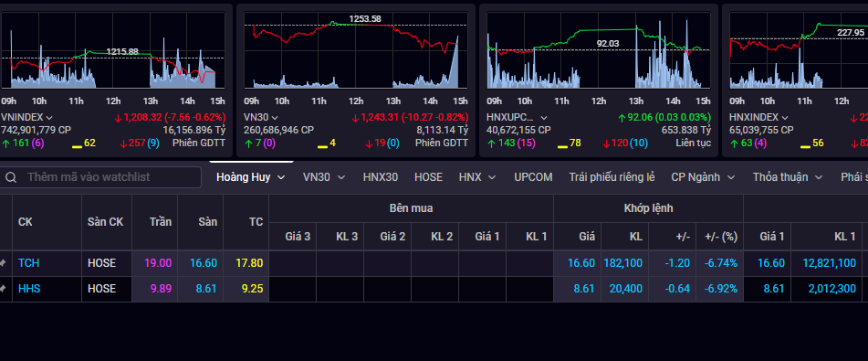Click the green up-arrow count 63 under HNXINDEX
The width and height of the screenshot is (868, 361).
(743, 143)
